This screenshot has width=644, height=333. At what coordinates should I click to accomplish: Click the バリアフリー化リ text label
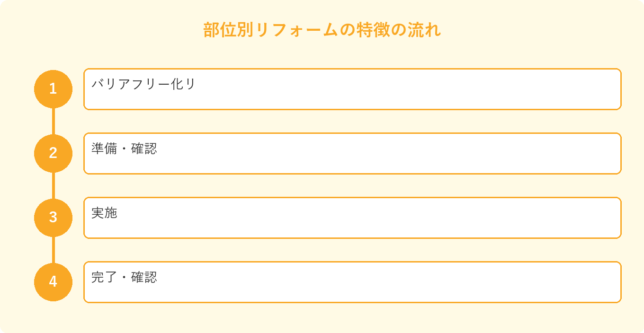(x=143, y=84)
